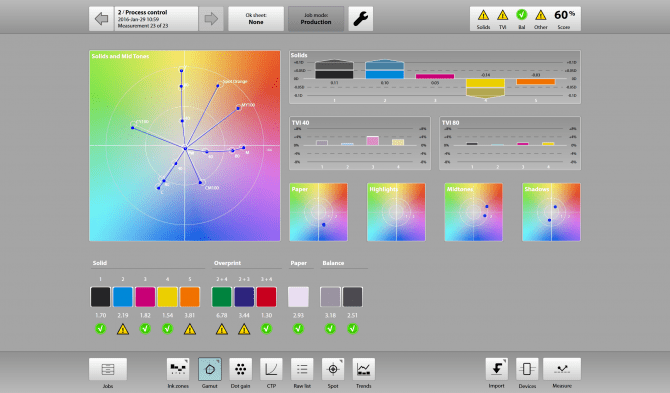The width and height of the screenshot is (670, 393).
Task: Open the wrench settings tool
Action: tap(361, 19)
